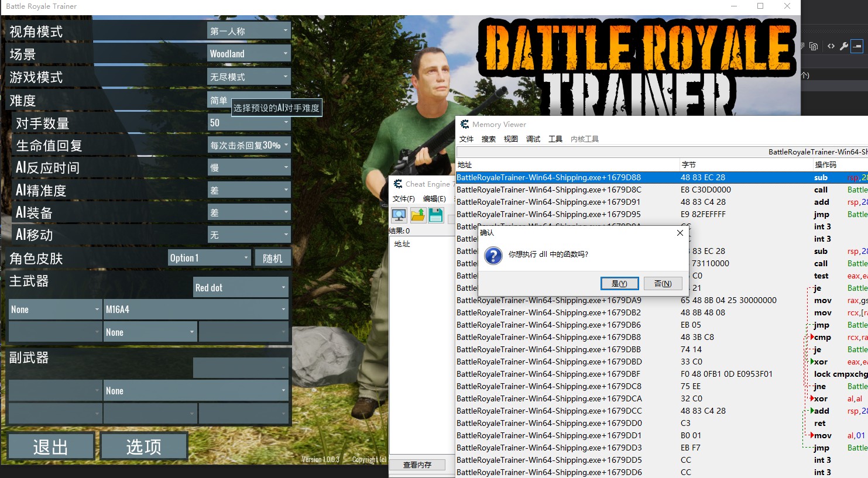The height and width of the screenshot is (478, 868).
Task: Click the code brackets icon in dark panel
Action: pos(831,46)
